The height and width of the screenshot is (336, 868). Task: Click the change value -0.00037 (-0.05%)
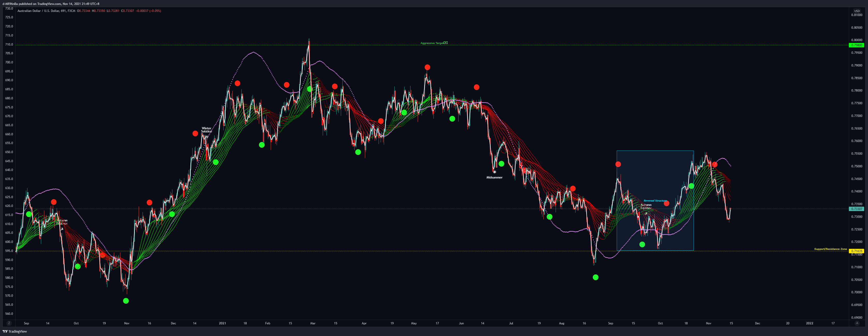click(x=148, y=11)
